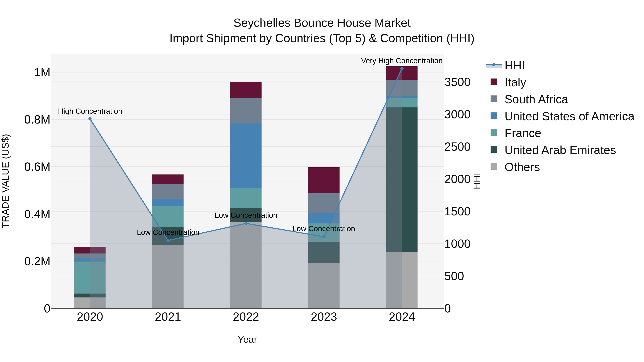
Task: Click the rotated HHI right axis title
Action: pos(477,181)
